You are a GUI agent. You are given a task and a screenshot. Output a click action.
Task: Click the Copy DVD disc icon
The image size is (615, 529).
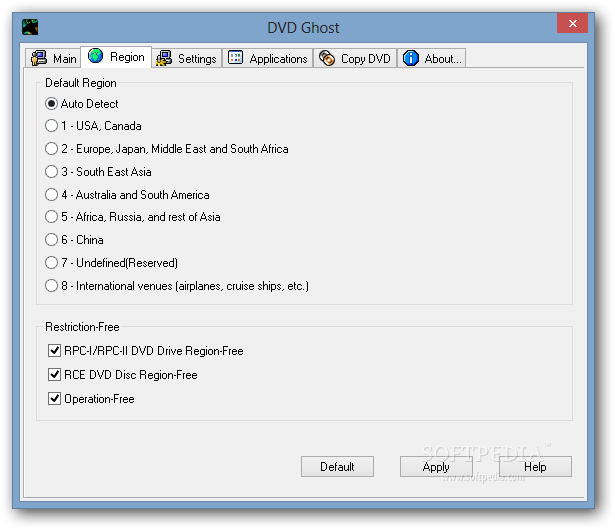click(327, 58)
